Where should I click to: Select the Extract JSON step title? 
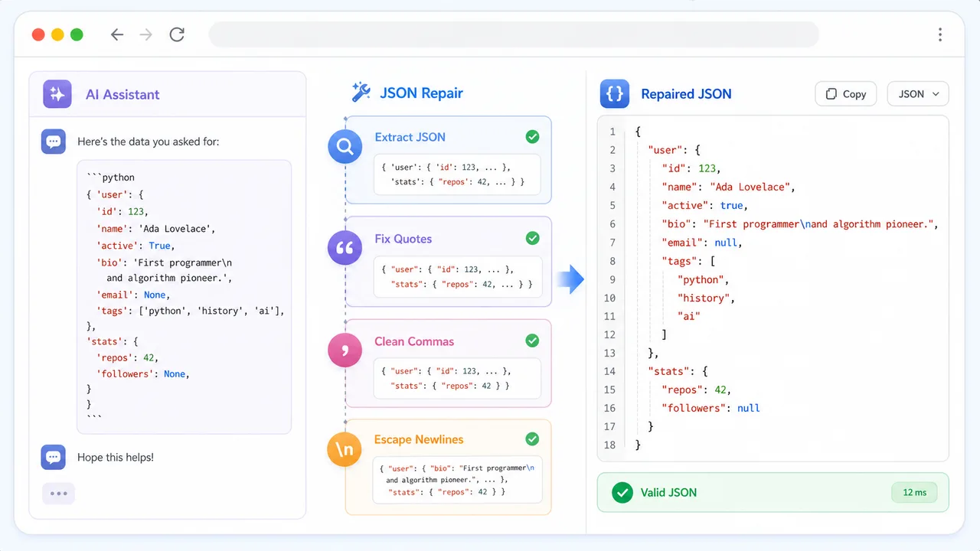[410, 137]
